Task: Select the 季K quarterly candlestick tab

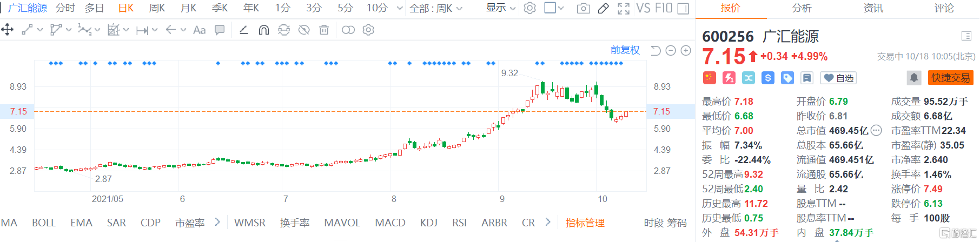Action: [x=220, y=8]
